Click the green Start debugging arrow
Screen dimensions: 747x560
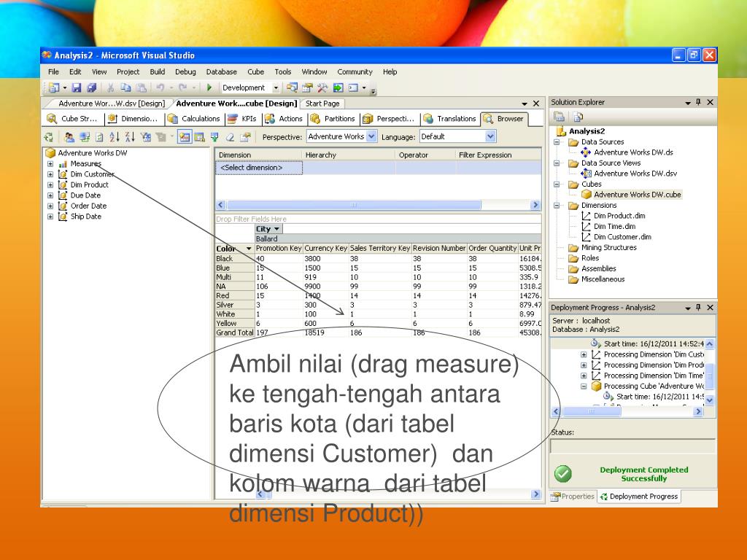(x=209, y=87)
